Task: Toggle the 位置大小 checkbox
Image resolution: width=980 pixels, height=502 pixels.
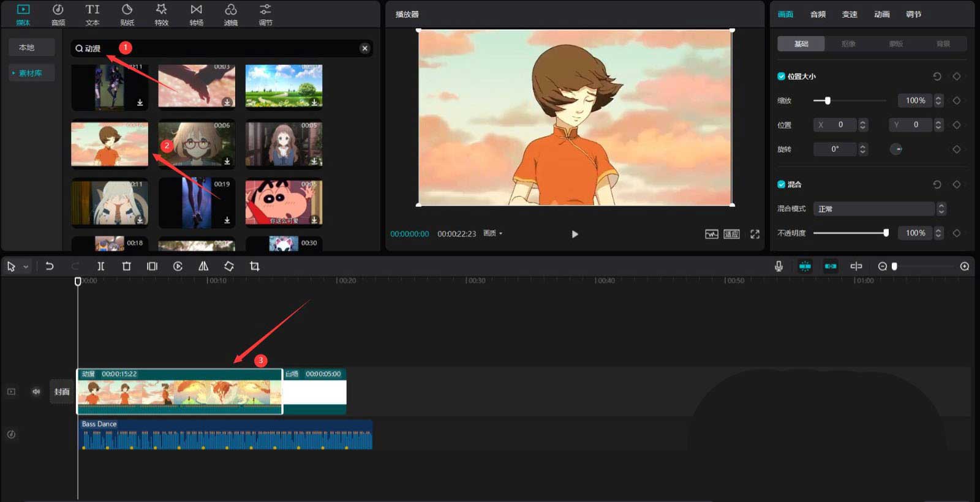Action: [x=781, y=77]
